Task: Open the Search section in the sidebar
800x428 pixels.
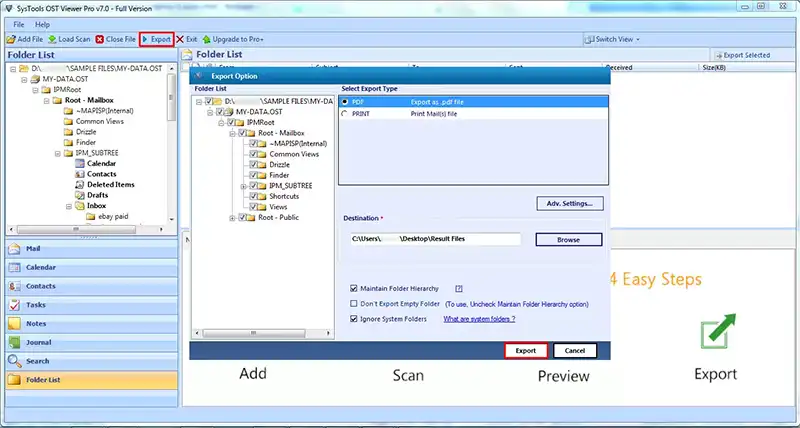Action: pyautogui.click(x=92, y=361)
